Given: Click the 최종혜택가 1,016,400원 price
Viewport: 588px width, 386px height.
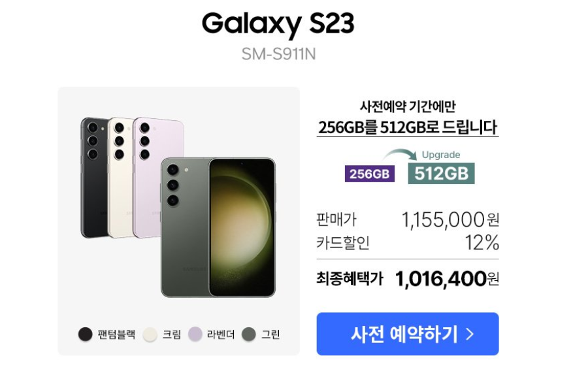Looking at the screenshot, I should tap(407, 279).
